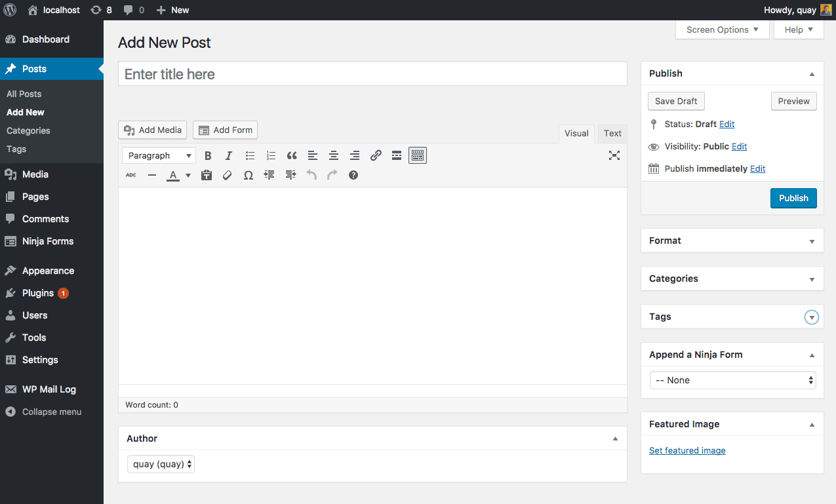
Task: Open the special character picker
Action: pos(249,176)
